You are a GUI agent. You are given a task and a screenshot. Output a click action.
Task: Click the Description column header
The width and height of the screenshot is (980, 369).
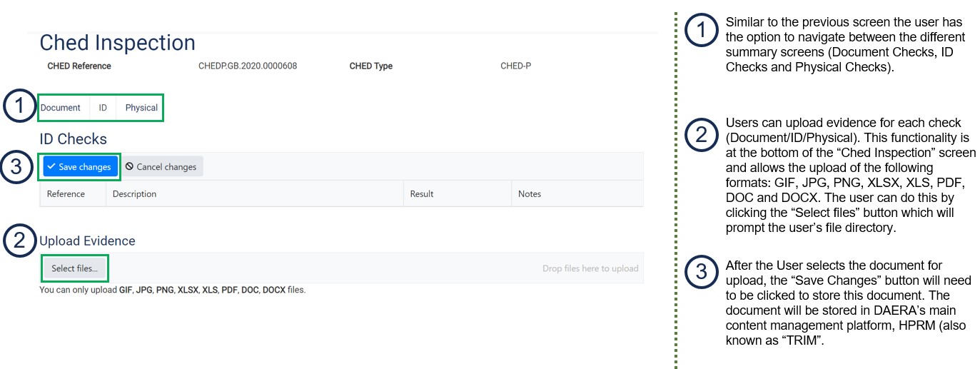tap(134, 194)
